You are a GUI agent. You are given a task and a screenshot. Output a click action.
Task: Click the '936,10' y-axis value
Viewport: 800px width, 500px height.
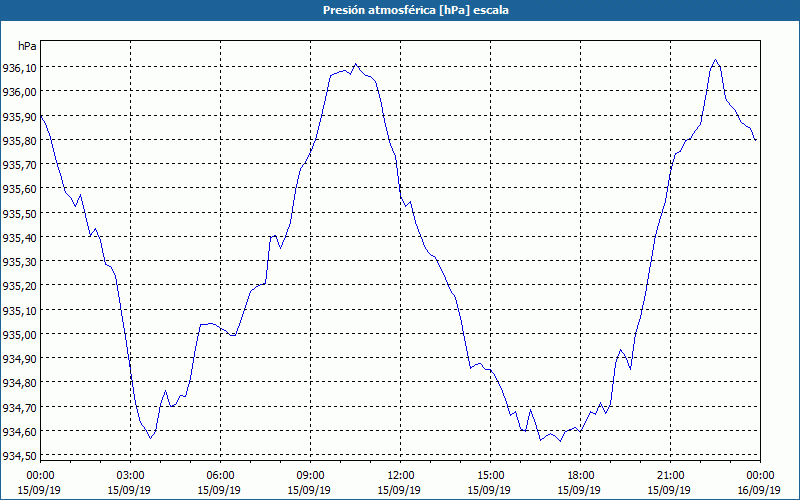point(19,67)
